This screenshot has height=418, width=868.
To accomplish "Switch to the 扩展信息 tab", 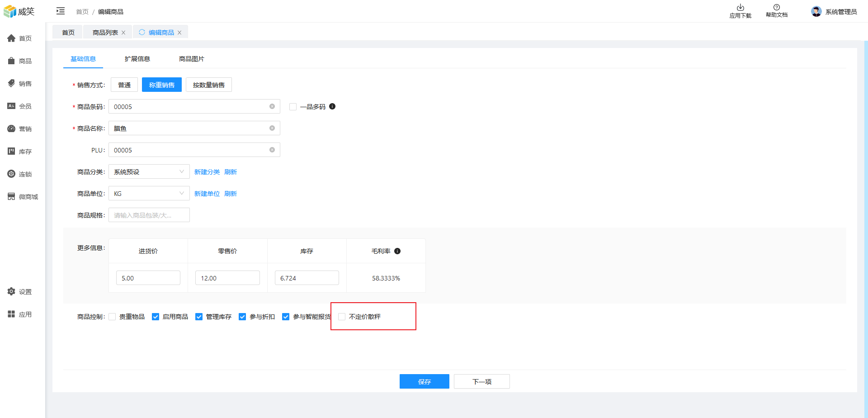I will click(x=137, y=59).
